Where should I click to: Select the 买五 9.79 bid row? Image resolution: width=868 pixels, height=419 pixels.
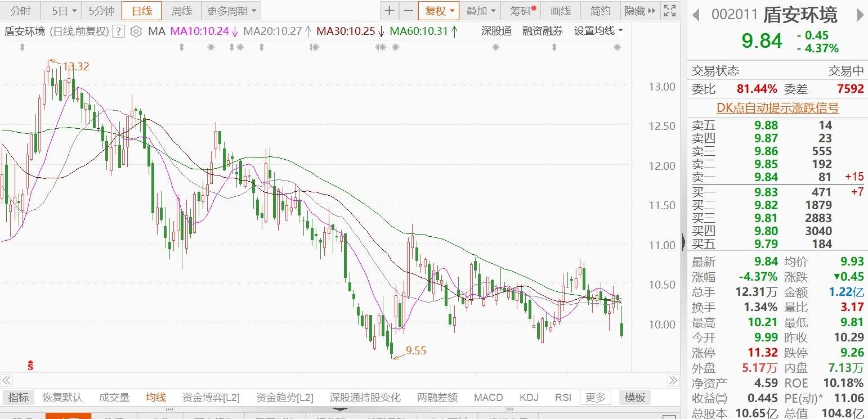click(x=777, y=244)
